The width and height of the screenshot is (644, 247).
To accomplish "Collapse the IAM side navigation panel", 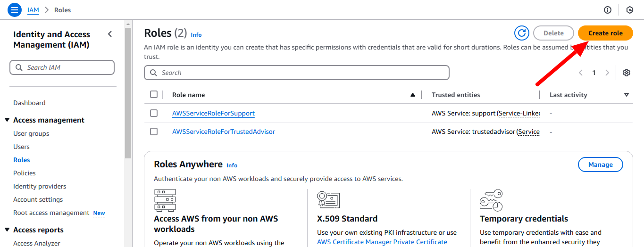I will [110, 34].
